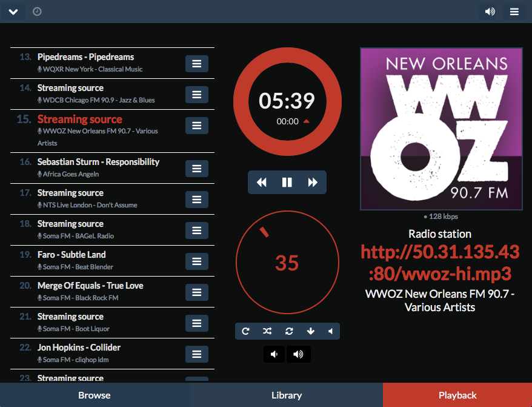Image resolution: width=532 pixels, height=407 pixels.
Task: Click the microphone icon beside Soma FM - cliqhop idm
Action: click(x=40, y=360)
